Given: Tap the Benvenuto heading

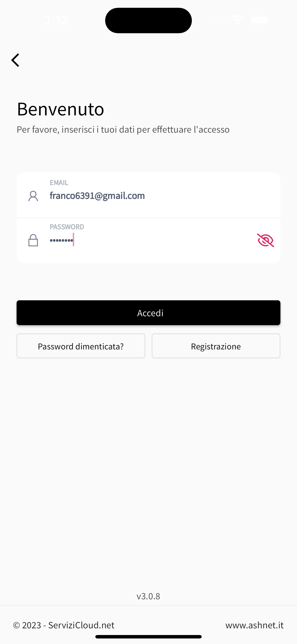Looking at the screenshot, I should tap(61, 109).
